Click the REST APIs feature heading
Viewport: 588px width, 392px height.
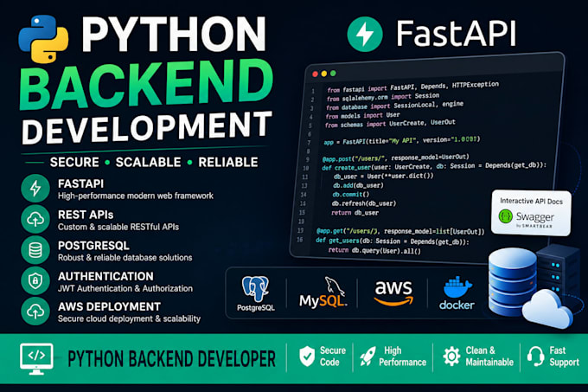pyautogui.click(x=86, y=215)
